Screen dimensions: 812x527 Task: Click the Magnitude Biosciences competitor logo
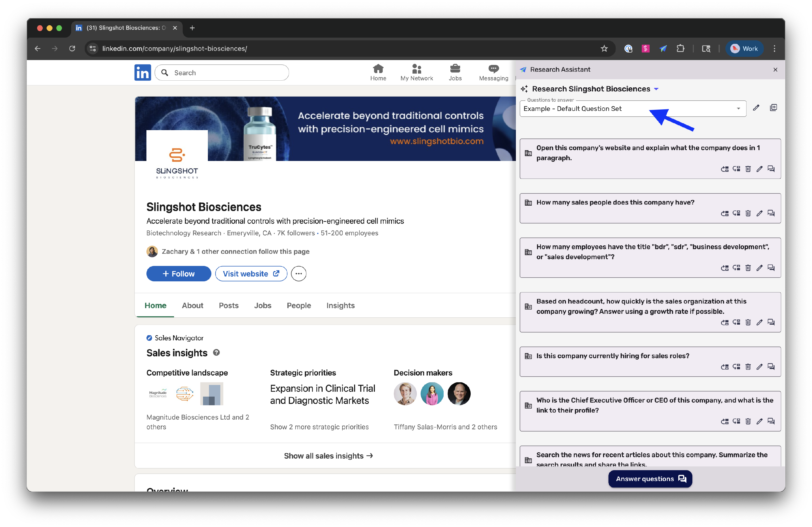tap(158, 394)
